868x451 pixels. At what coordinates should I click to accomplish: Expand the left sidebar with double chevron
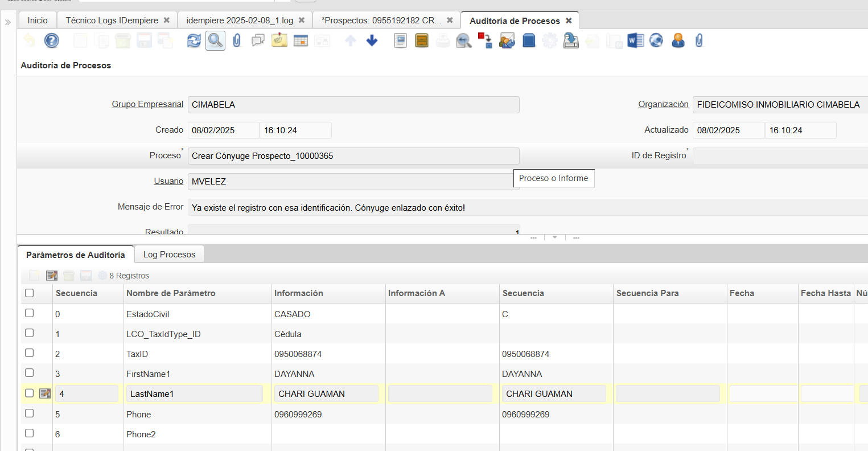[x=8, y=22]
